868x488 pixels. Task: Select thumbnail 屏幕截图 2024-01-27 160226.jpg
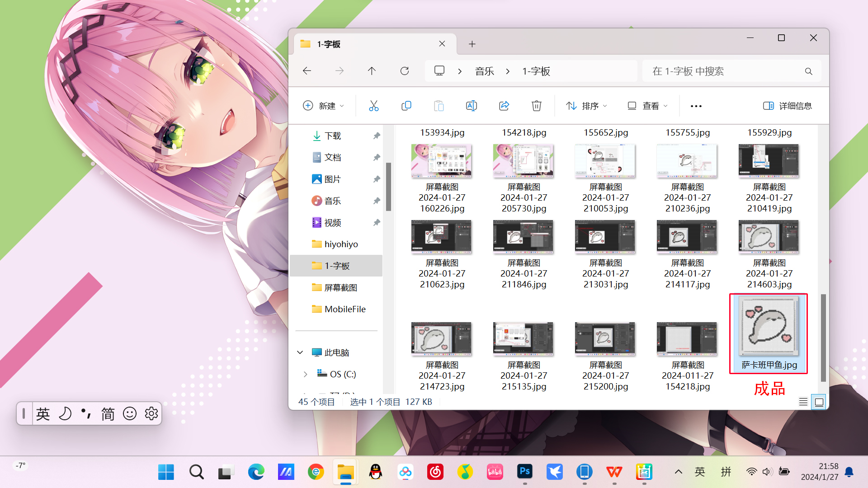(442, 179)
